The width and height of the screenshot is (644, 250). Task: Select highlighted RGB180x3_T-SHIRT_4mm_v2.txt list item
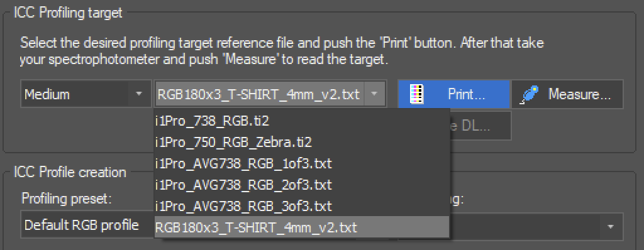[302, 227]
